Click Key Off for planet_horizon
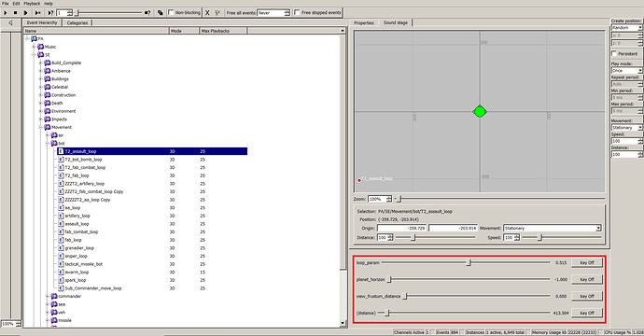This screenshot has height=336, width=644. tap(587, 279)
